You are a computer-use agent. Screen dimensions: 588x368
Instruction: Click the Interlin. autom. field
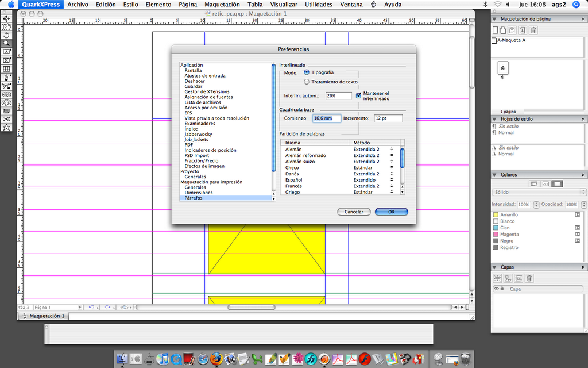(339, 96)
